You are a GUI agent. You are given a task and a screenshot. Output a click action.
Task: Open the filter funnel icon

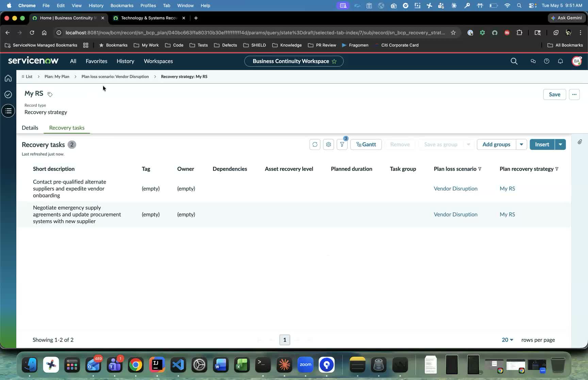tap(342, 144)
